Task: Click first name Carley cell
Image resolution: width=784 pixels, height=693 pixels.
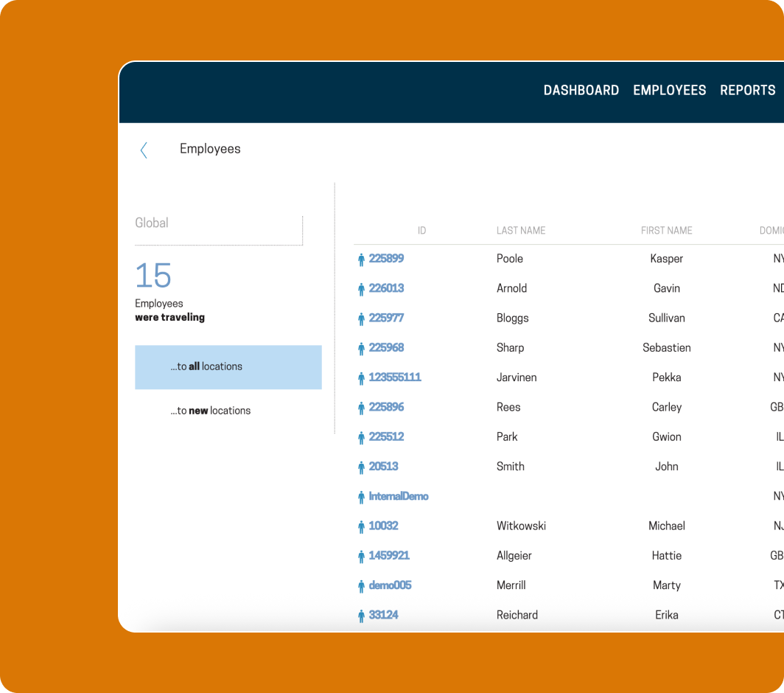Action: point(667,407)
